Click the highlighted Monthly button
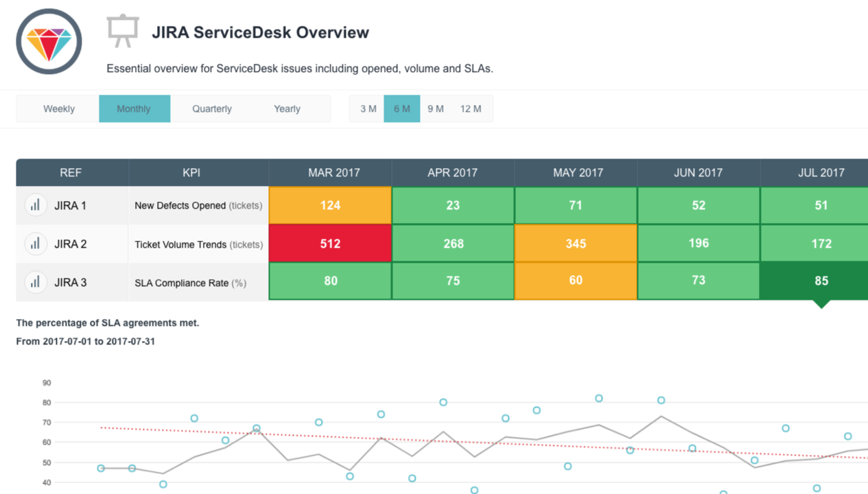 point(134,108)
